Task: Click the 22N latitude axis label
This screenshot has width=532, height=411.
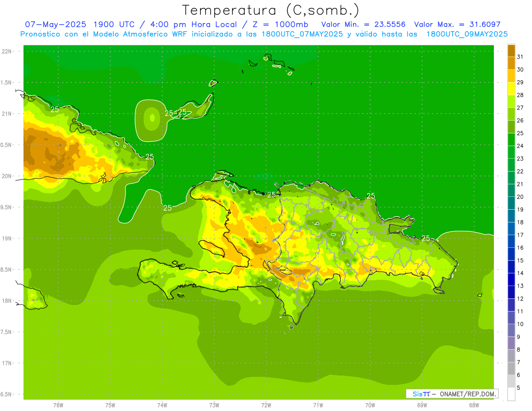Action: (x=8, y=51)
